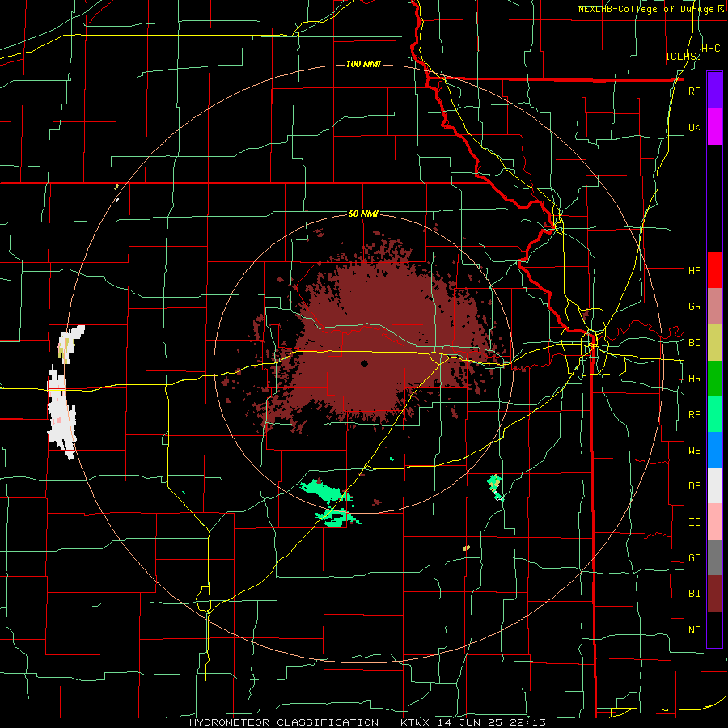Click the BD legend label
The image size is (728, 728).
pyautogui.click(x=694, y=343)
